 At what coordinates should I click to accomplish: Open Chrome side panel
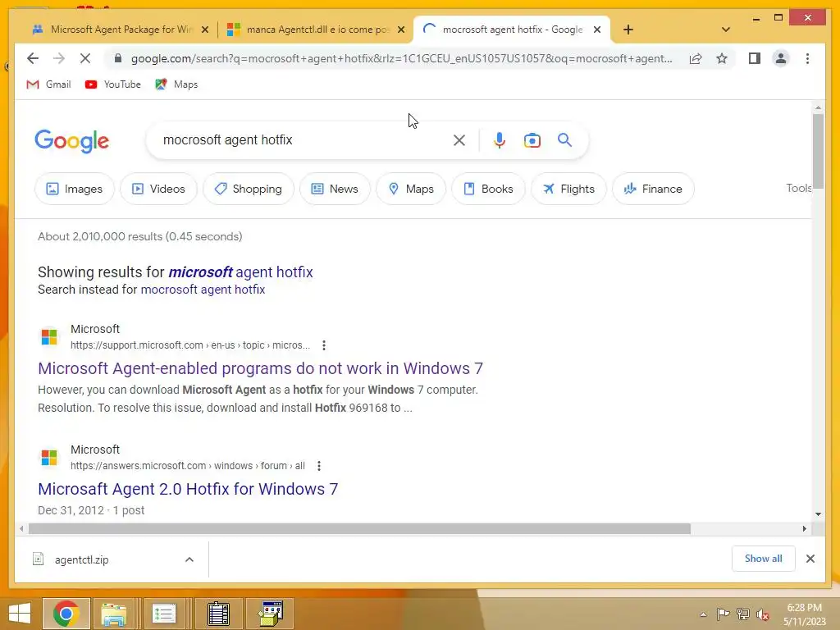[x=755, y=58]
